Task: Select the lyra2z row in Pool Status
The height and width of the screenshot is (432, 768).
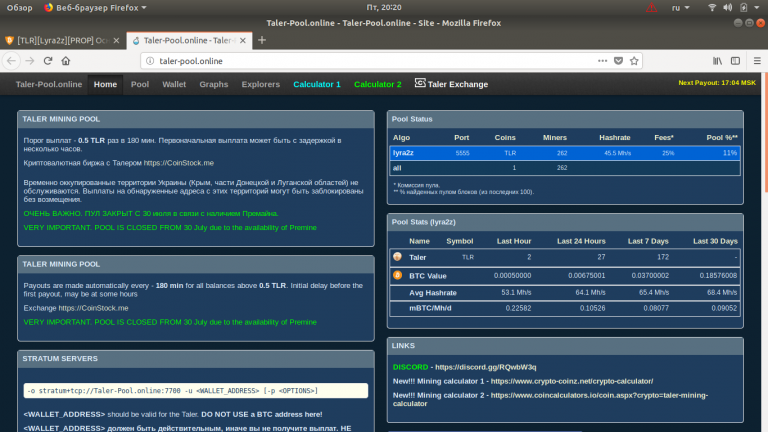Action: point(565,153)
